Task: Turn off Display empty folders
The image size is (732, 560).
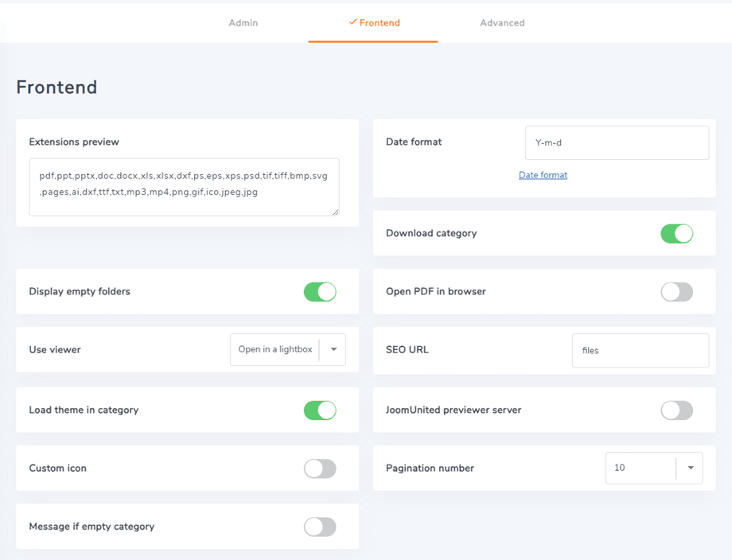Action: click(x=320, y=292)
